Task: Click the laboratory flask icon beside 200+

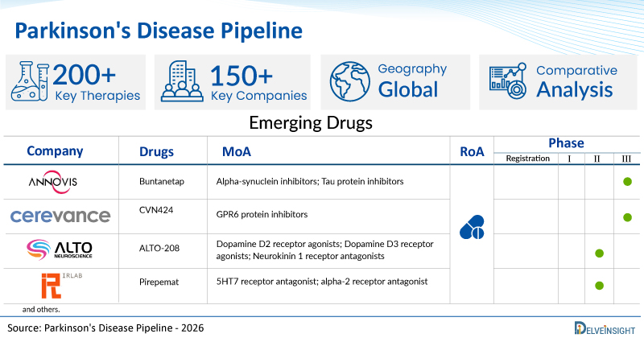Action: (x=30, y=81)
